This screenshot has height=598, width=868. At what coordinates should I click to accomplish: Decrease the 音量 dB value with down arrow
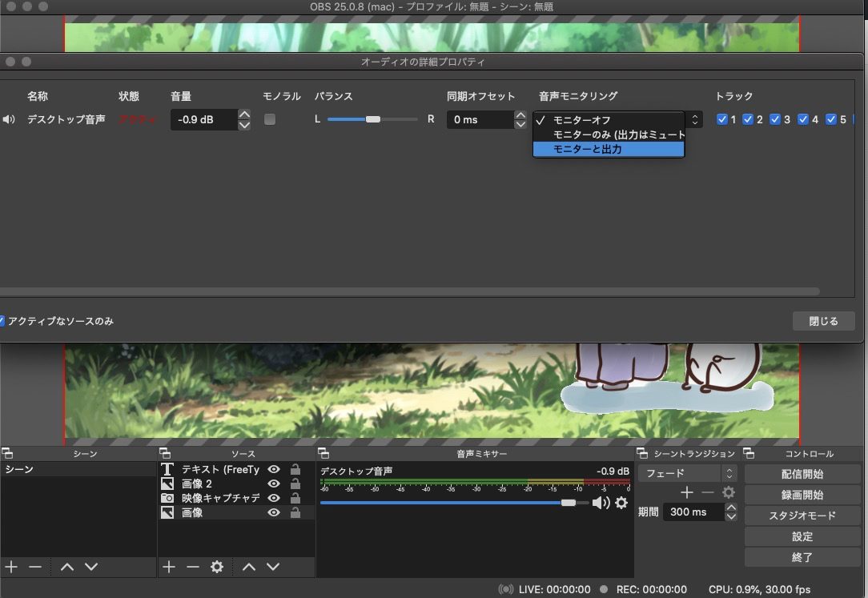coord(244,125)
